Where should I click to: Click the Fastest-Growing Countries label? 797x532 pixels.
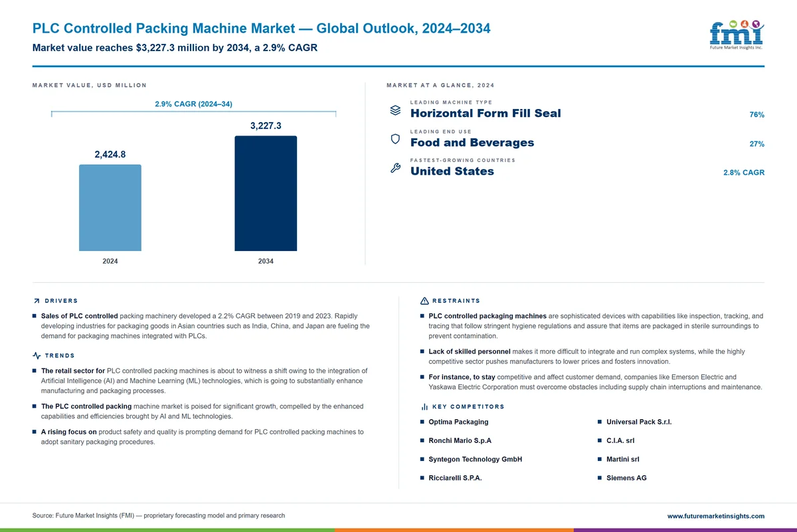pos(463,160)
